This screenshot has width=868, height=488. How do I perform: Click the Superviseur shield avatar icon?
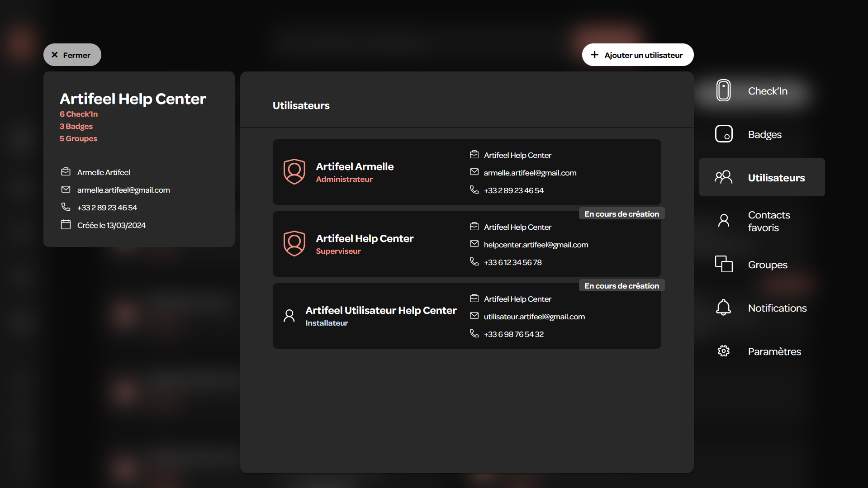(294, 244)
